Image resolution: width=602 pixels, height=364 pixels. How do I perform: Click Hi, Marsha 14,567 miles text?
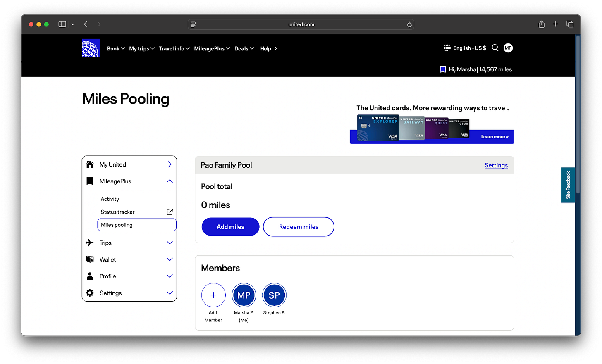480,69
